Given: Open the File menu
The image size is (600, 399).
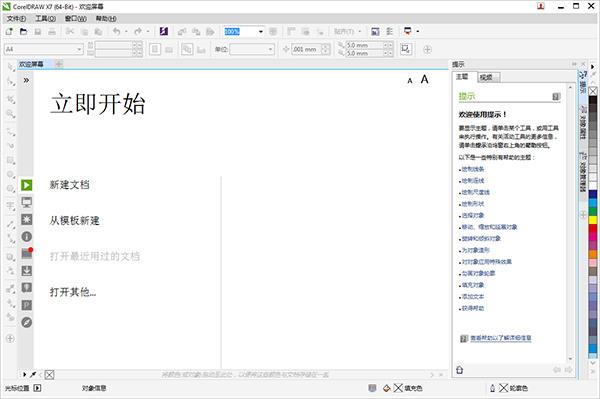Looking at the screenshot, I should tap(16, 18).
